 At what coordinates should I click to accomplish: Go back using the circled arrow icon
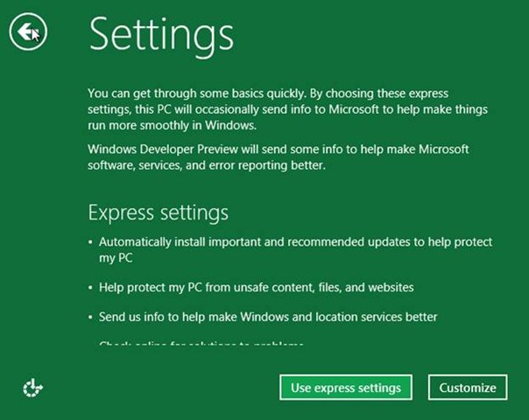point(28,31)
